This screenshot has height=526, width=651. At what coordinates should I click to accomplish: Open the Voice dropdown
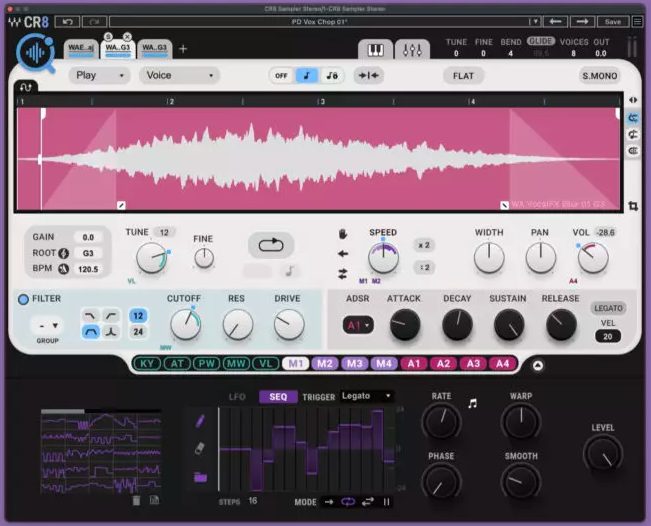[179, 76]
